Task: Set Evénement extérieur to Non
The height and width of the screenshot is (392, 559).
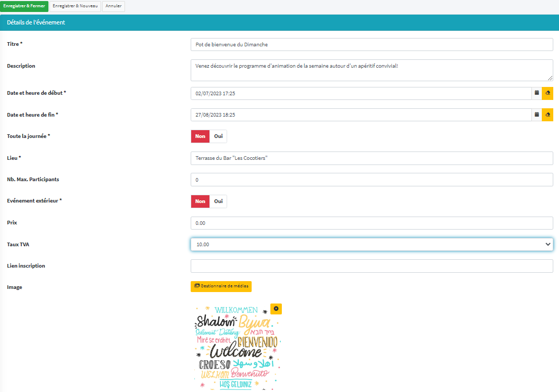Action: click(200, 201)
